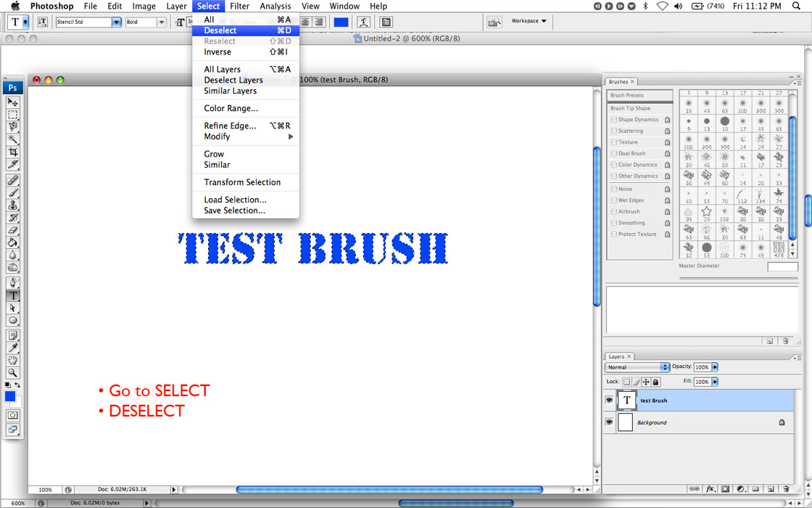This screenshot has height=508, width=812.
Task: Click Brush Tip Shape option
Action: coord(639,108)
